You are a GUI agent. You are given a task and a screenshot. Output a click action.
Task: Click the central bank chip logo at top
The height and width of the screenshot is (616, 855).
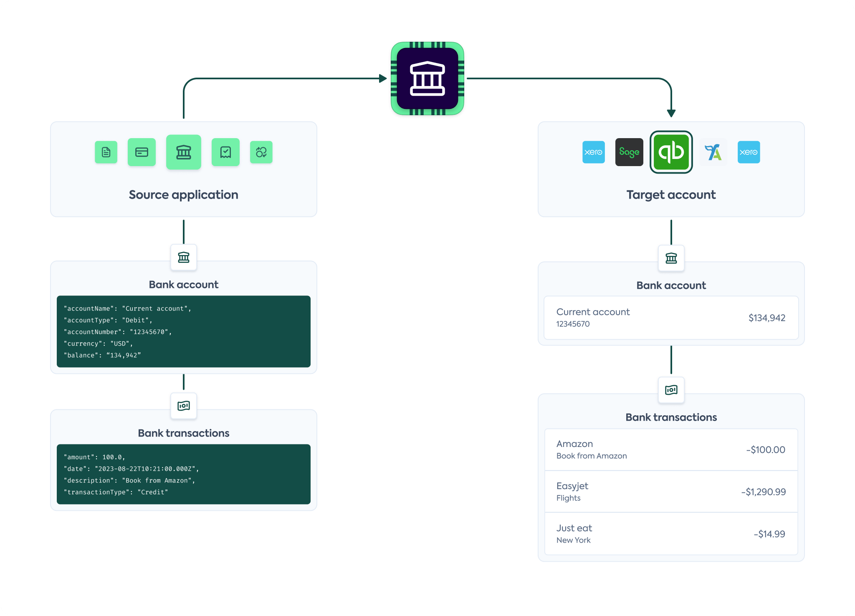(x=427, y=78)
